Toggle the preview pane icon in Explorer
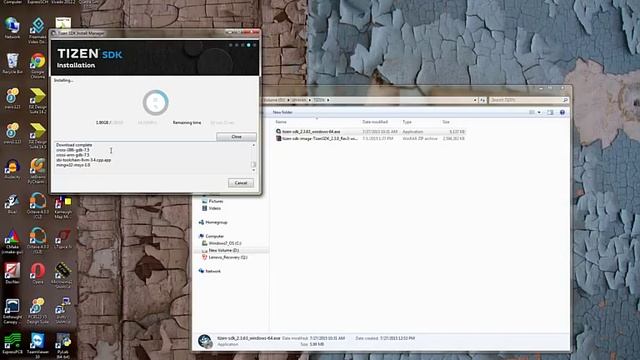 tap(550, 112)
